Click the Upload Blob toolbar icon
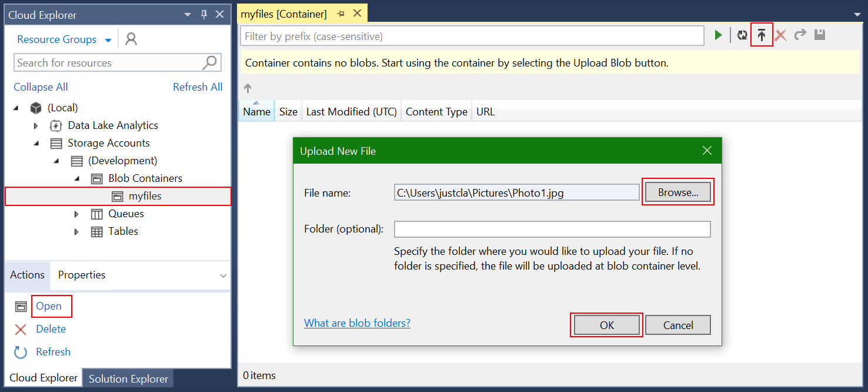868x392 pixels. [x=761, y=35]
